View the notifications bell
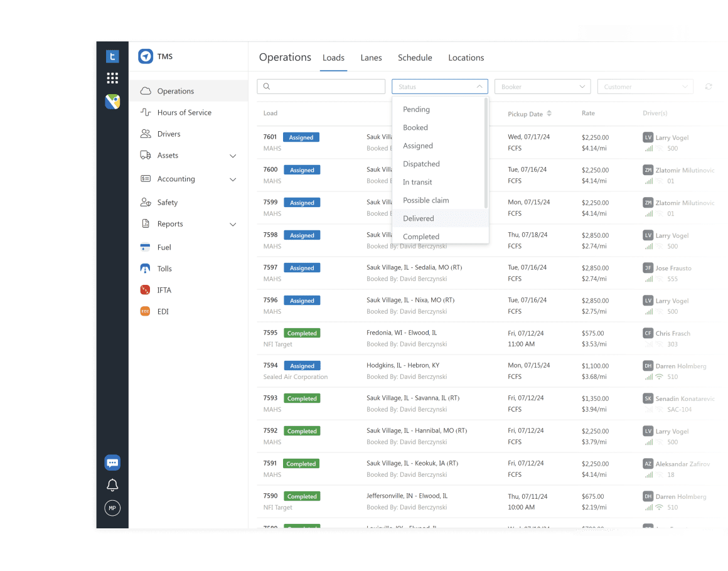 pyautogui.click(x=112, y=485)
